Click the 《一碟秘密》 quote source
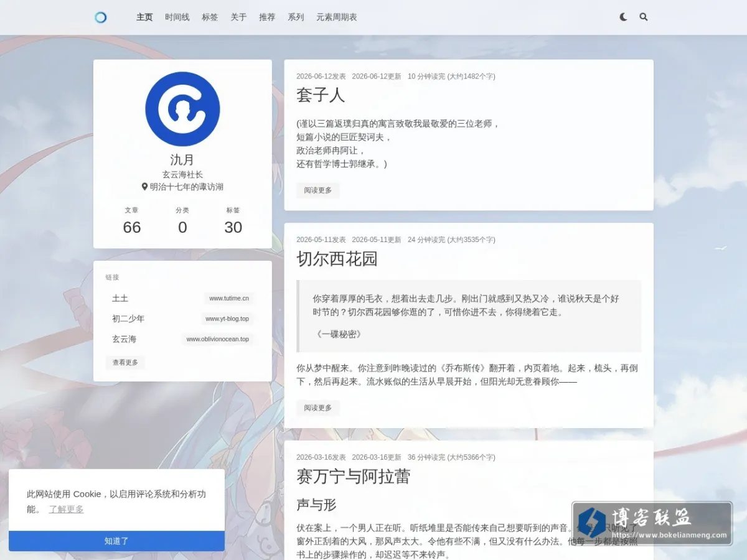This screenshot has height=560, width=747. coord(338,334)
